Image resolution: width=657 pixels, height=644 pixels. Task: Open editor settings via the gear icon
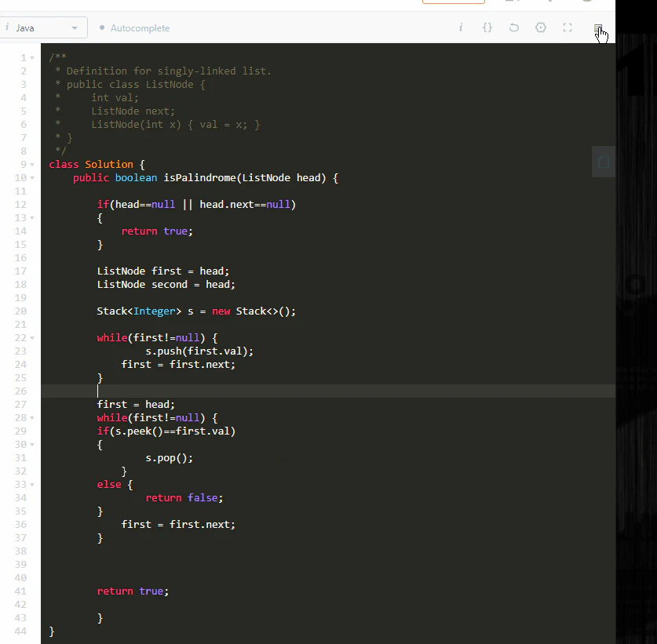click(x=540, y=27)
